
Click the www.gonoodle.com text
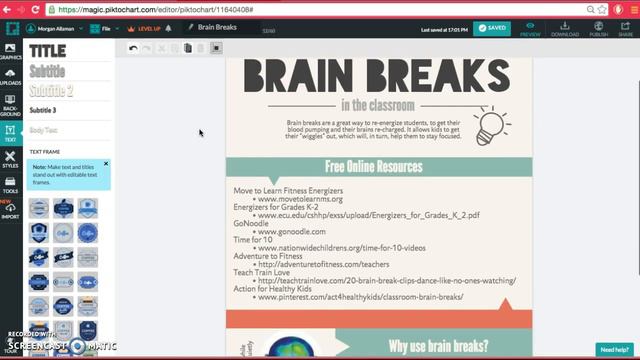click(x=292, y=231)
